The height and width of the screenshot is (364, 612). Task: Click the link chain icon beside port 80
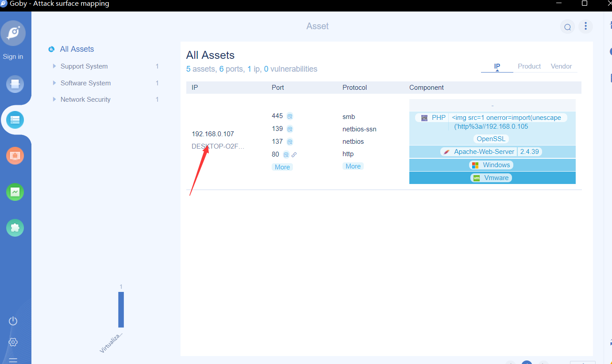(294, 154)
